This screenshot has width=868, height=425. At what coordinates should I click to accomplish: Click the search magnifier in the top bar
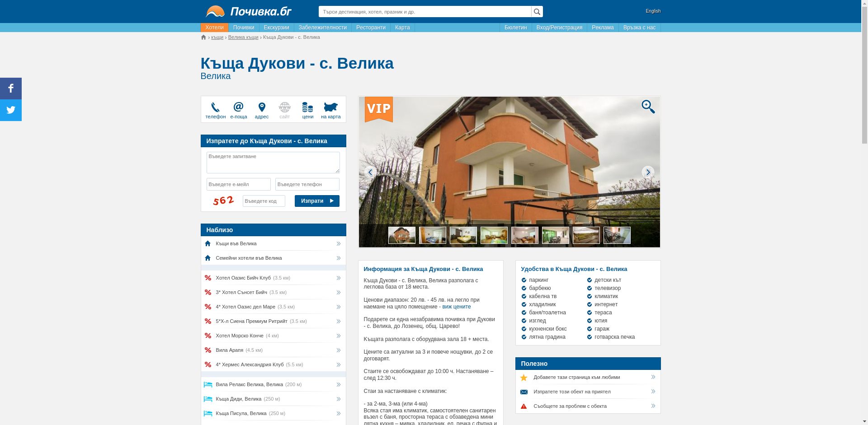coord(537,11)
